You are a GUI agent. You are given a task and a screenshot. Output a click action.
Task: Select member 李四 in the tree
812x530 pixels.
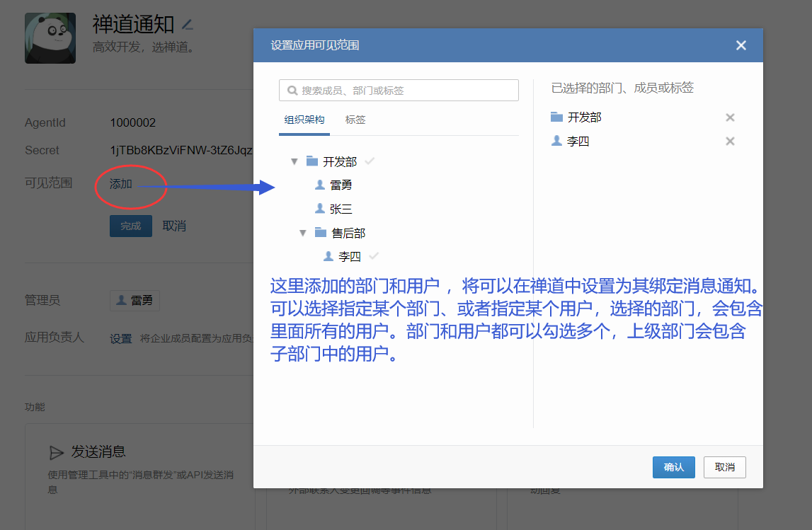(x=350, y=256)
